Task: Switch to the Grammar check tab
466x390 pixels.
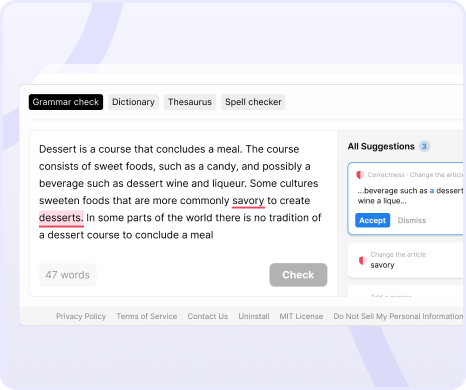Action: 66,102
